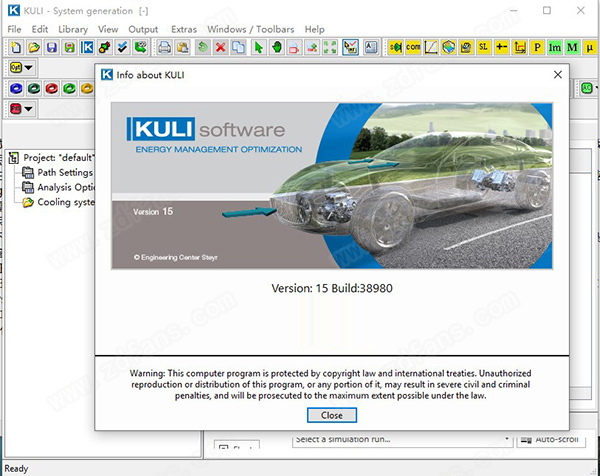Click the red ring component icon
The width and height of the screenshot is (600, 476).
coord(52,88)
